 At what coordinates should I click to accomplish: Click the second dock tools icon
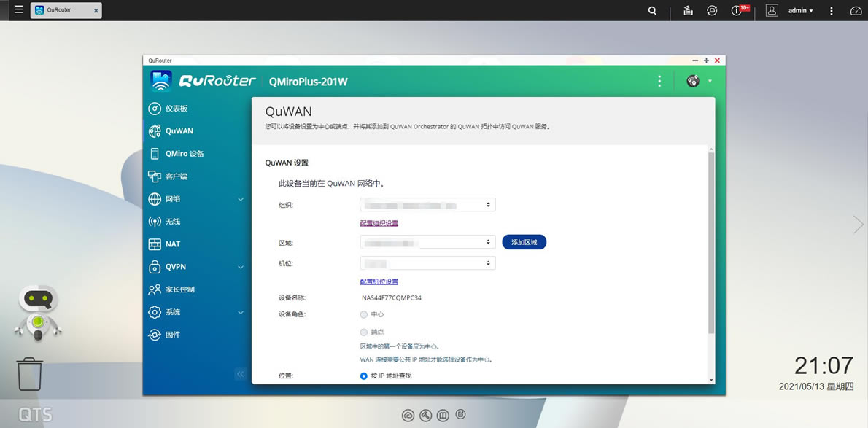pos(425,415)
